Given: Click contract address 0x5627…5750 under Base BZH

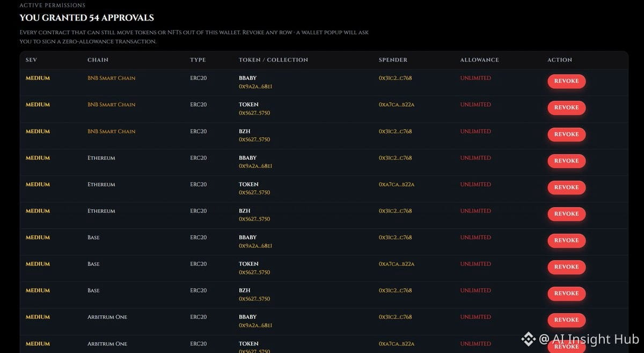Looking at the screenshot, I should [254, 299].
